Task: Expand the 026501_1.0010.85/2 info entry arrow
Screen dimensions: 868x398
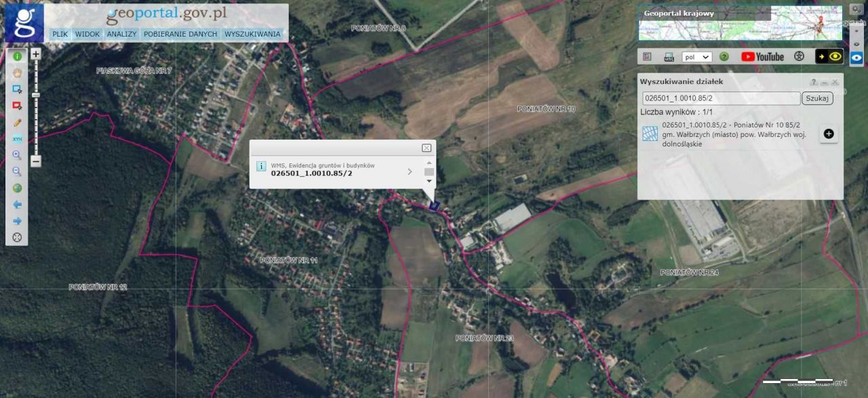Action: pyautogui.click(x=410, y=172)
